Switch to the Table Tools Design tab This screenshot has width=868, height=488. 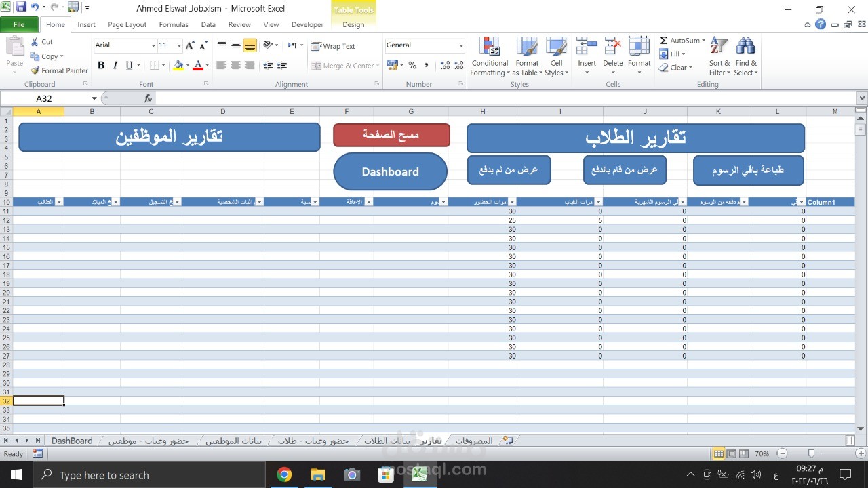pos(353,24)
